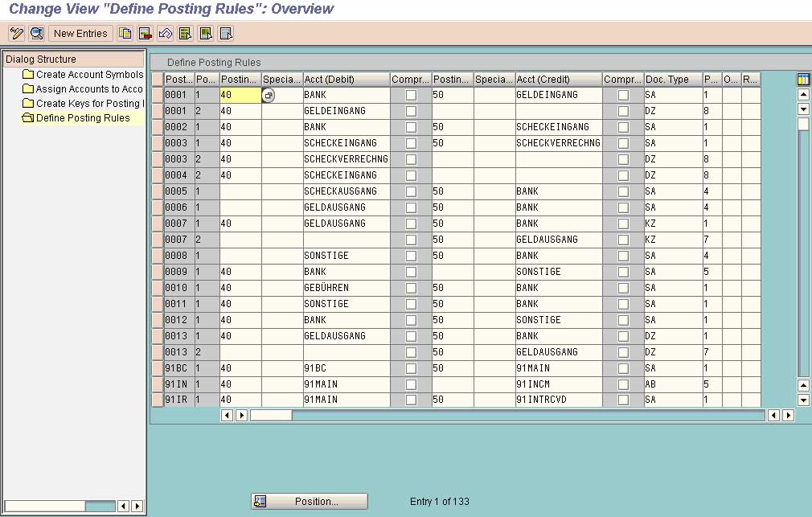812x517 pixels.
Task: Tick credit Compr. checkbox in row 91IN
Action: [x=624, y=384]
